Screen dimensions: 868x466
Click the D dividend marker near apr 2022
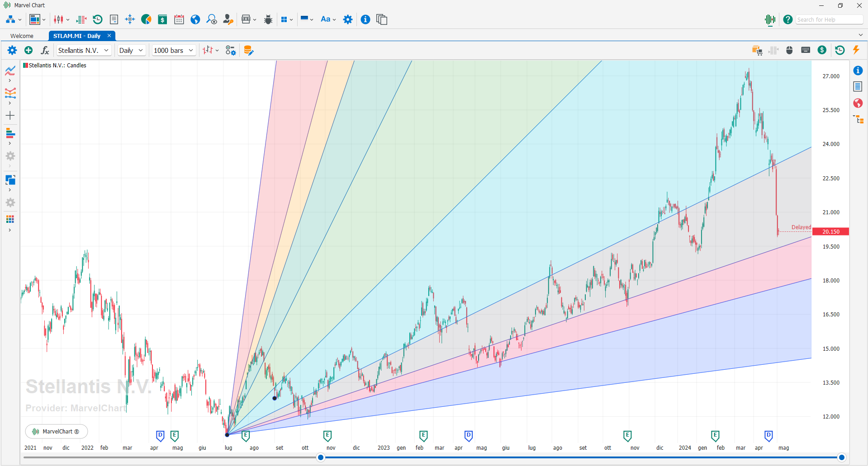160,436
